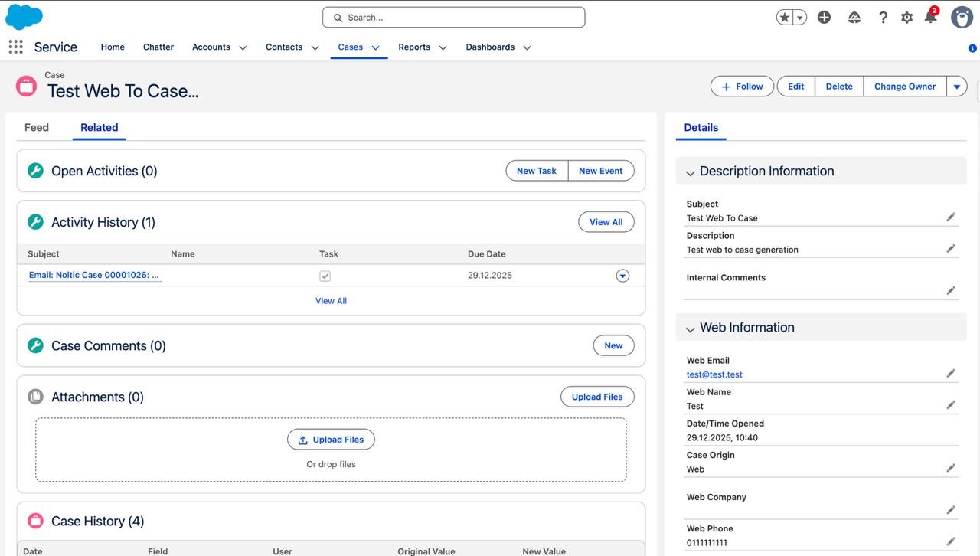Open the Email: Noltic Case 00001026 link
The image size is (980, 556).
pos(94,275)
